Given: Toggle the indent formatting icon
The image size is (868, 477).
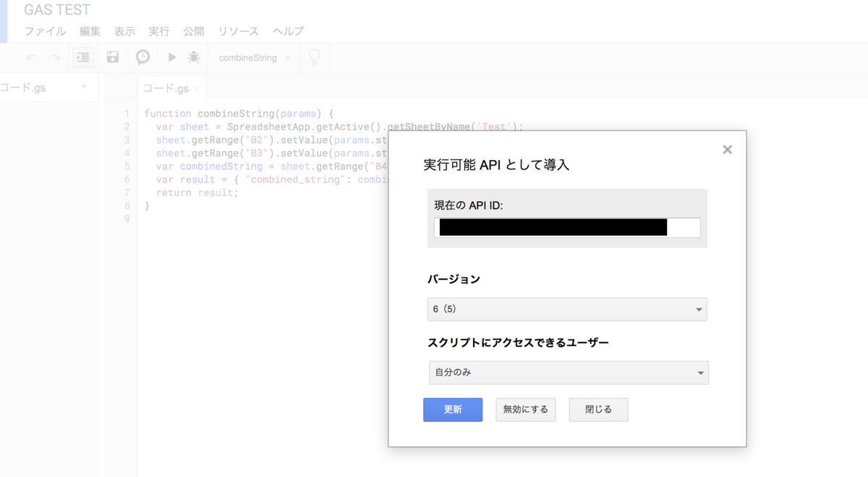Looking at the screenshot, I should pos(83,57).
